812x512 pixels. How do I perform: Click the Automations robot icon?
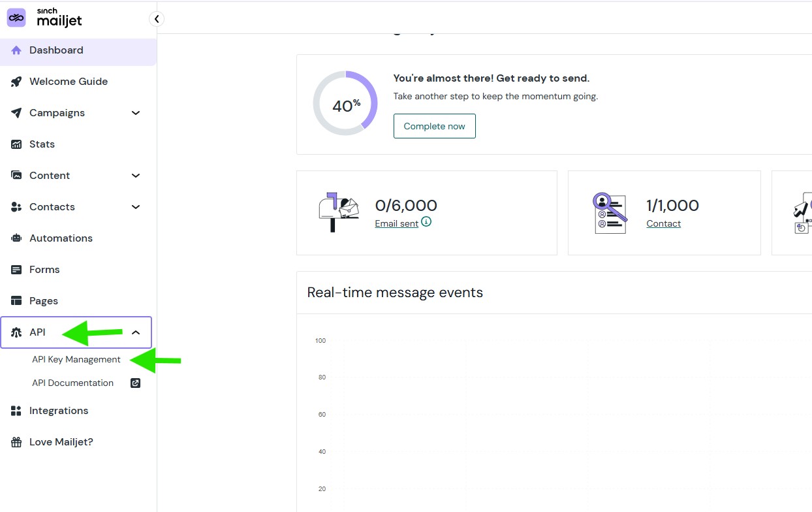(x=16, y=238)
